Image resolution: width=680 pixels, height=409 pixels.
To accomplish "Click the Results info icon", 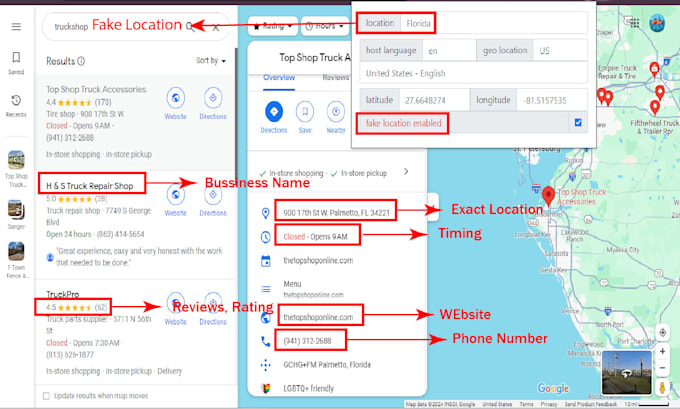I will (81, 61).
